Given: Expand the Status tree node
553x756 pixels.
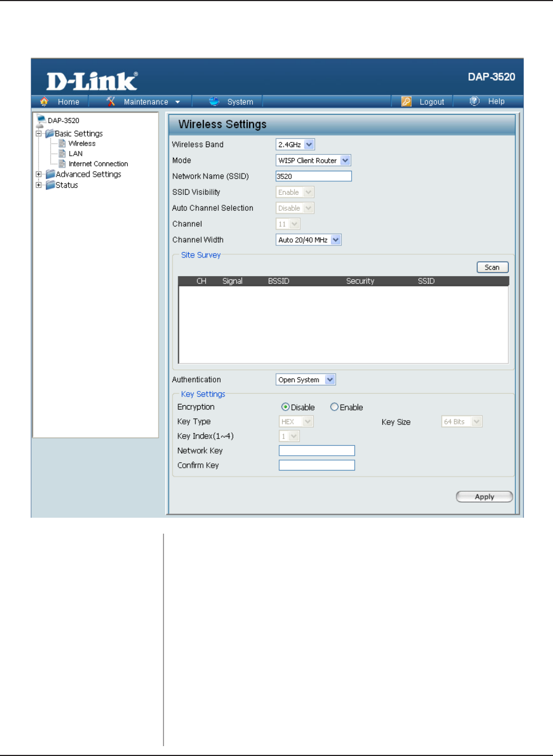Looking at the screenshot, I should click(x=38, y=185).
